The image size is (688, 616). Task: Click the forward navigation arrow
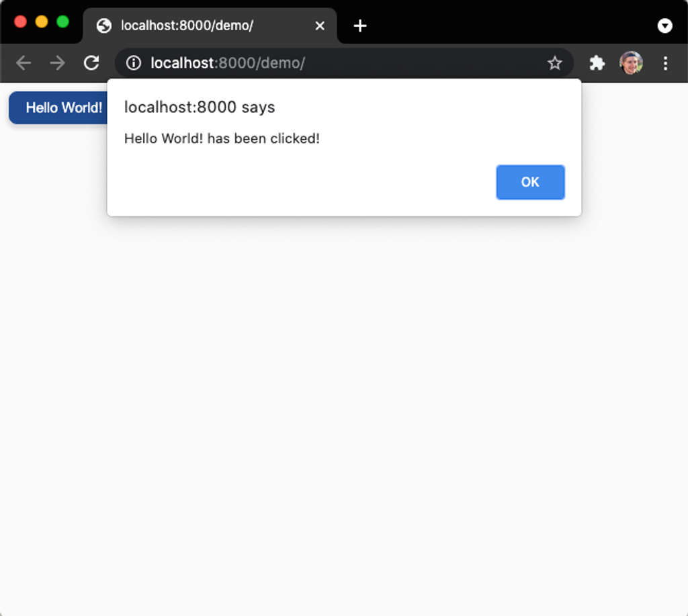click(x=57, y=62)
